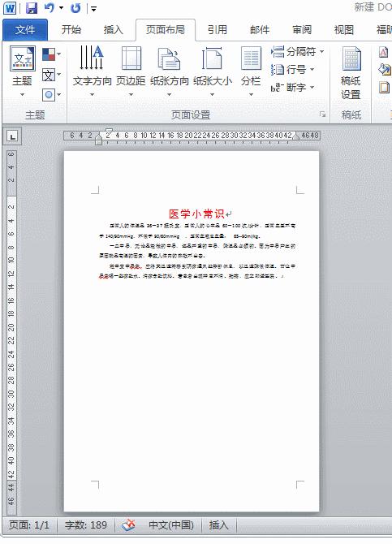Click the 主题 group label
392x544 pixels.
point(35,114)
